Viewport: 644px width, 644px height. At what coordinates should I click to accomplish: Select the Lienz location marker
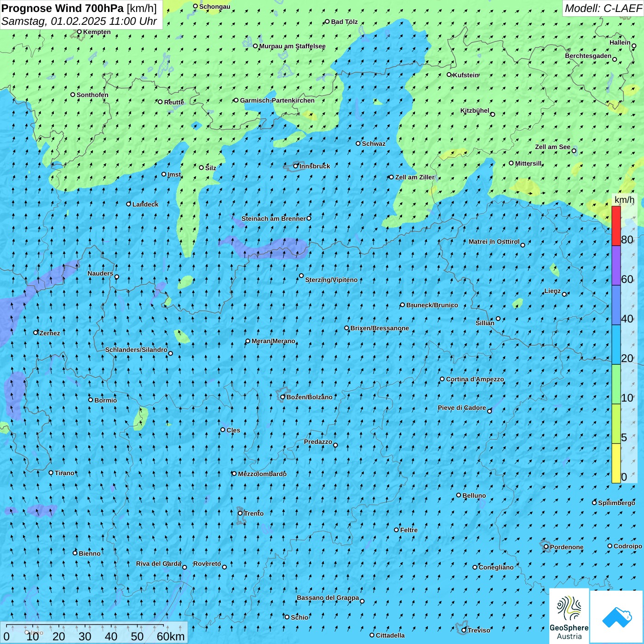pyautogui.click(x=564, y=294)
